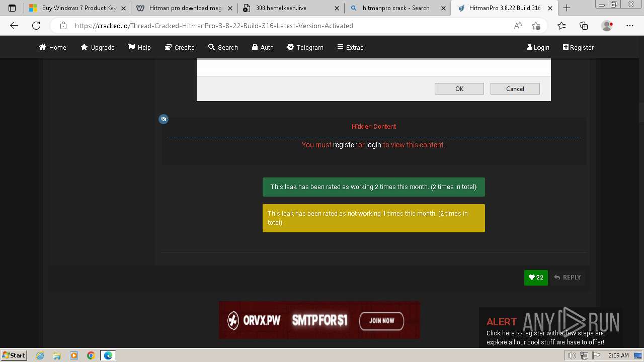
Task: Click the 2:09 AM system clock
Action: tap(618, 355)
